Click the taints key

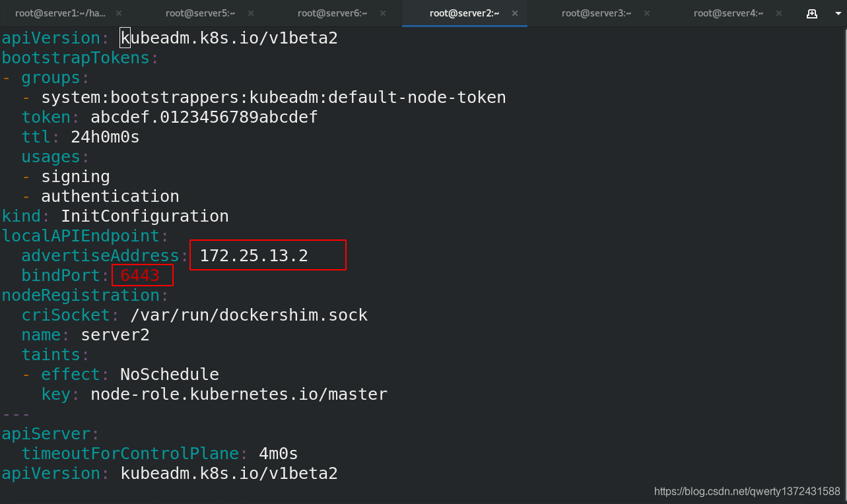[x=51, y=355]
